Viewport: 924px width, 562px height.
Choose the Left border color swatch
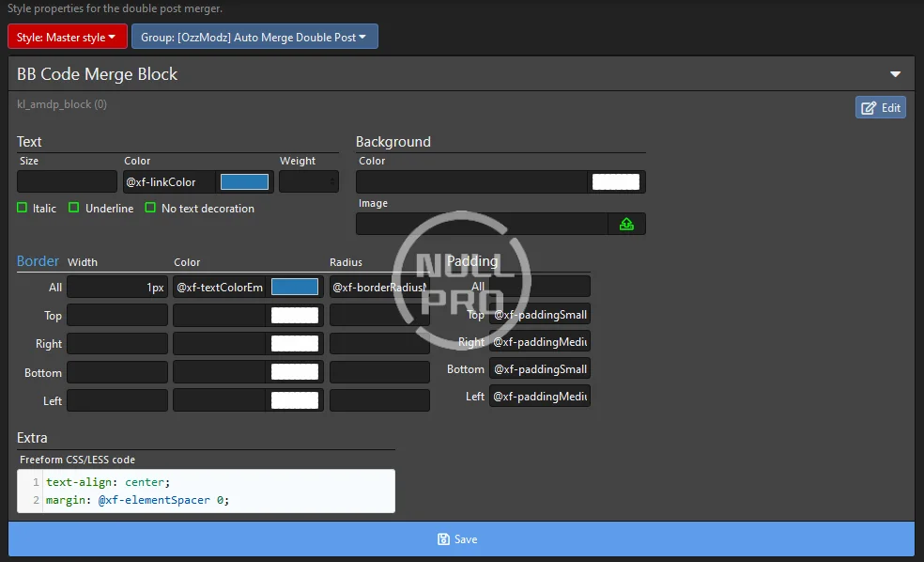(295, 400)
